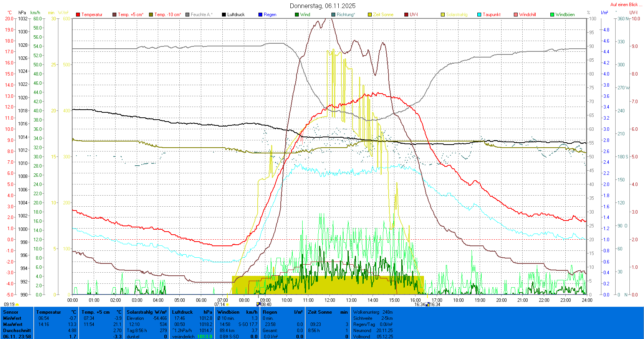Click the Luftdruck hPa table header
Screen dimensions: 644x339
click(192, 312)
